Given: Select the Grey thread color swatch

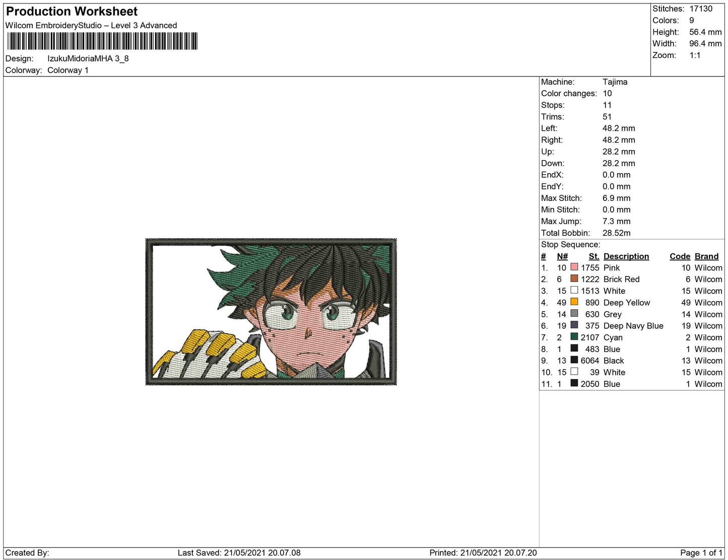Looking at the screenshot, I should [x=574, y=313].
